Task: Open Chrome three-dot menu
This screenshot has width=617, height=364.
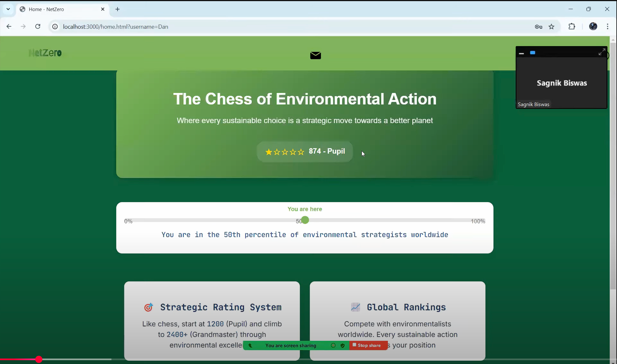Action: coord(607,27)
